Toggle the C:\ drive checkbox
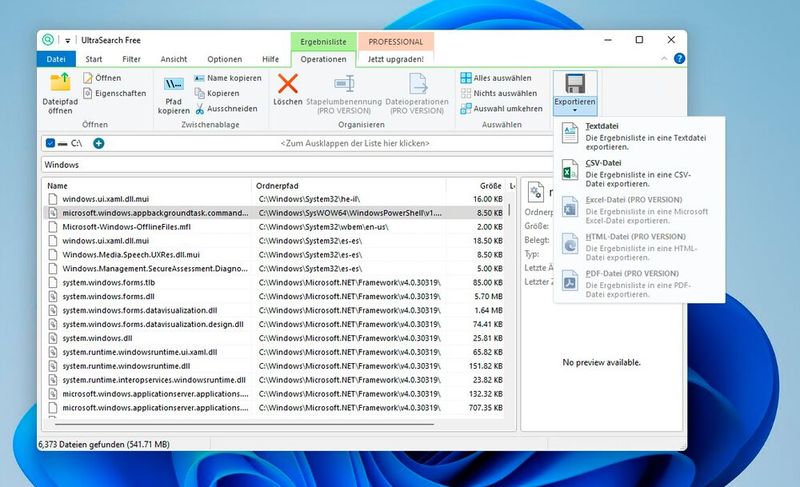Screen dimensions: 800x487 50,143
